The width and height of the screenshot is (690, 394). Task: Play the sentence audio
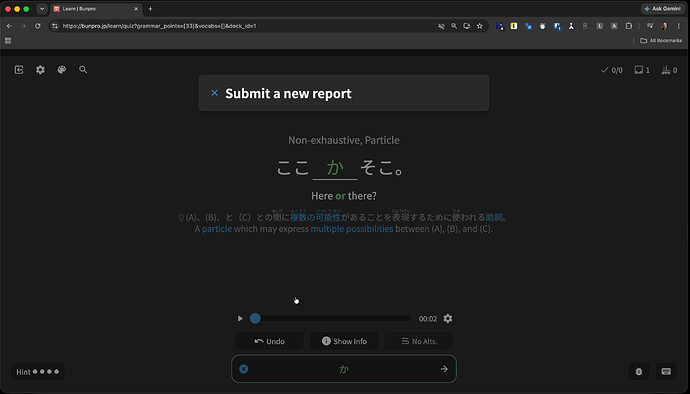pos(240,318)
